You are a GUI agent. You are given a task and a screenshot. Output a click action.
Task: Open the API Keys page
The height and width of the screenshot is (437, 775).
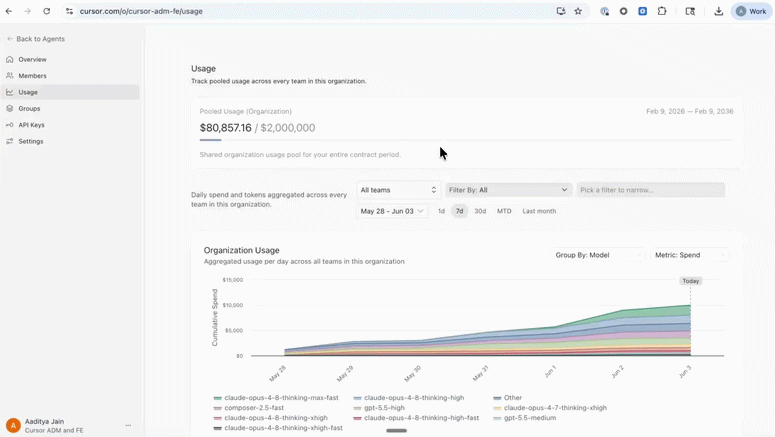pyautogui.click(x=70, y=125)
